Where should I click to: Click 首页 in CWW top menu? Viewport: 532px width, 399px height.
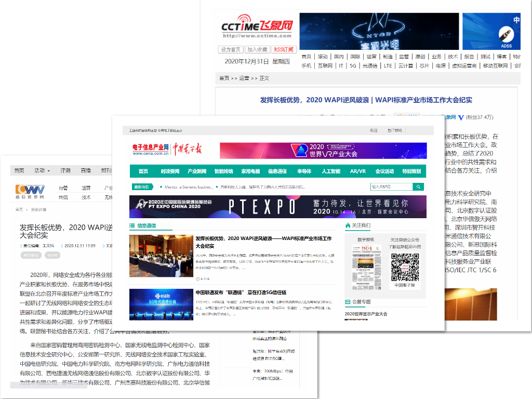[x=19, y=170]
